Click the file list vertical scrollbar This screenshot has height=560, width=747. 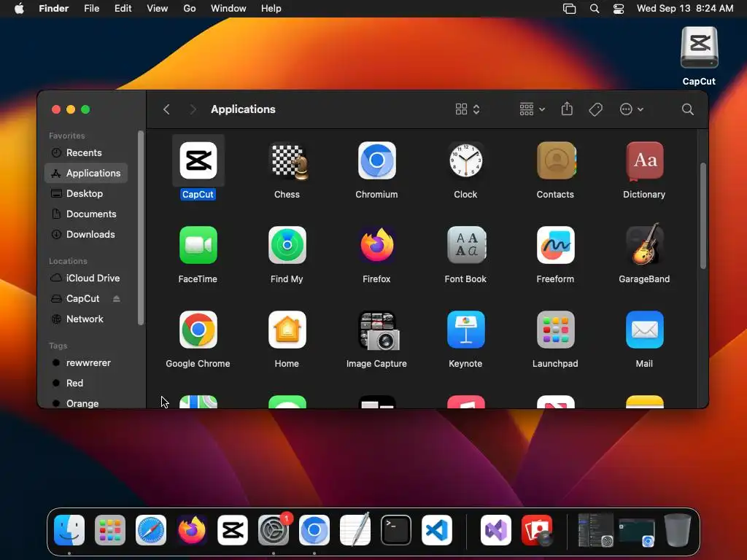[703, 216]
